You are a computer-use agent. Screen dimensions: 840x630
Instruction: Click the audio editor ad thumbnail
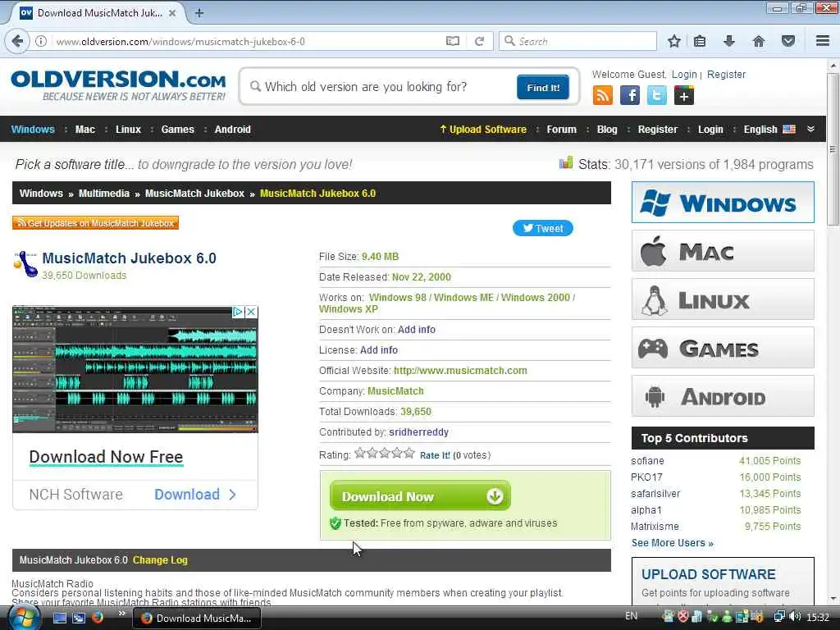tap(135, 369)
